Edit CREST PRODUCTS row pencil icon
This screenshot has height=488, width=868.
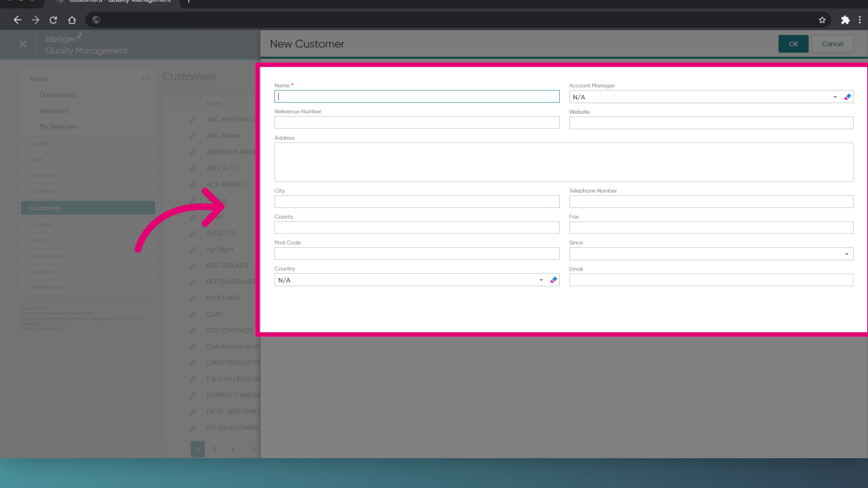click(193, 363)
